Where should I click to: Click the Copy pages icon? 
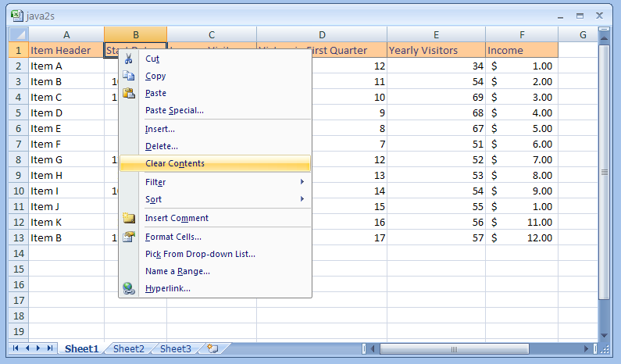(x=128, y=76)
